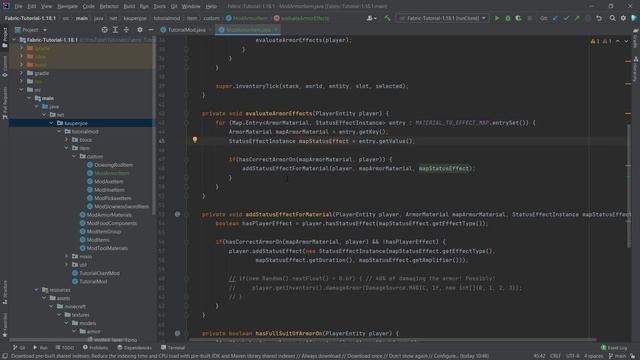Click the 4 spaces indent status entry
Image resolution: width=640 pixels, height=360 pixels.
click(x=593, y=356)
